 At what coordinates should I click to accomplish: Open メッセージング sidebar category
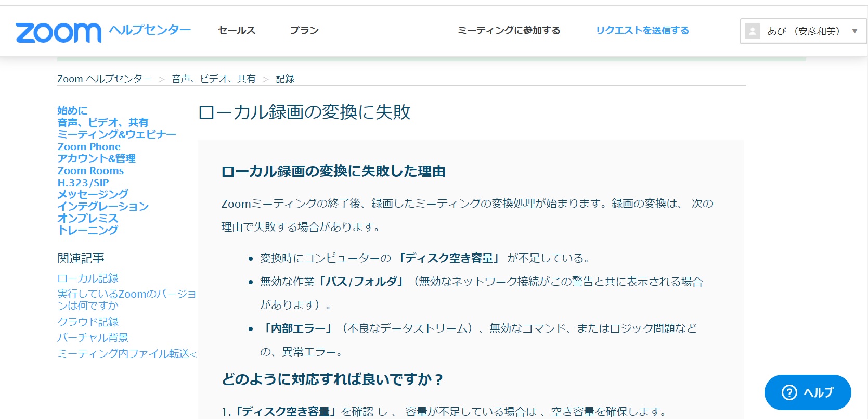tap(93, 194)
